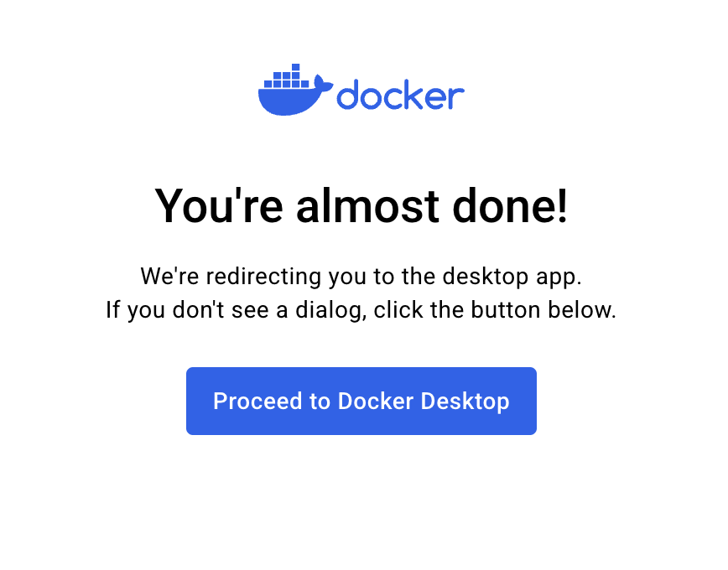This screenshot has height=570, width=728.
Task: Click the topmost container block on whale
Action: (296, 67)
